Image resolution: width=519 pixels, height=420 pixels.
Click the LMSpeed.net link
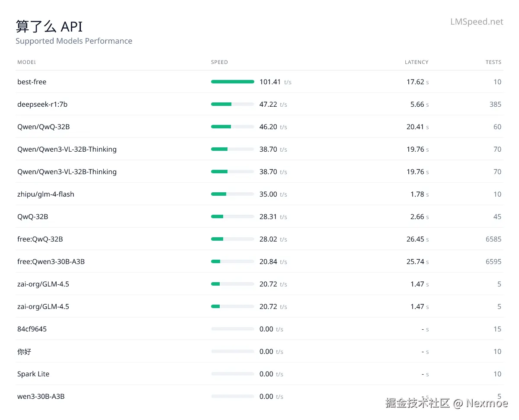point(477,22)
